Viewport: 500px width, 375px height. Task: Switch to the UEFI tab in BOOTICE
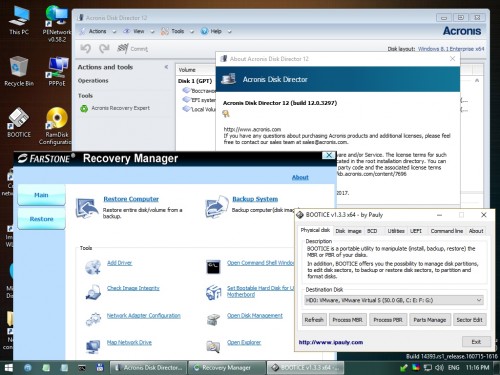click(416, 231)
